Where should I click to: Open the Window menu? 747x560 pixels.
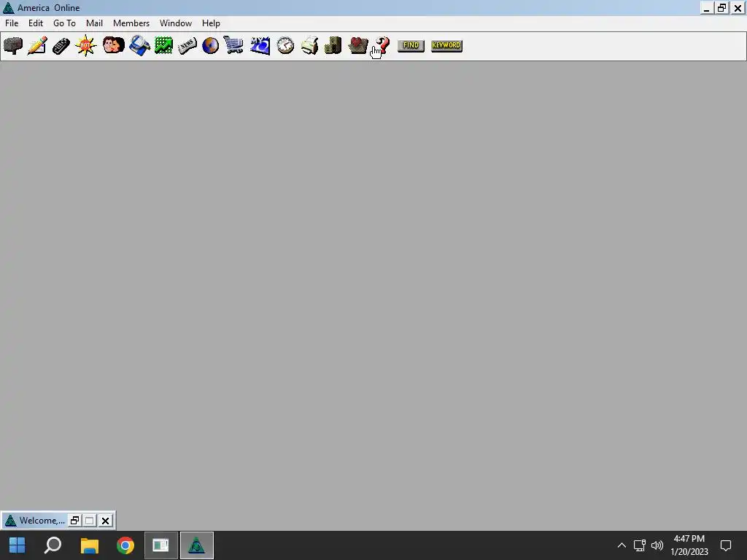coord(176,23)
